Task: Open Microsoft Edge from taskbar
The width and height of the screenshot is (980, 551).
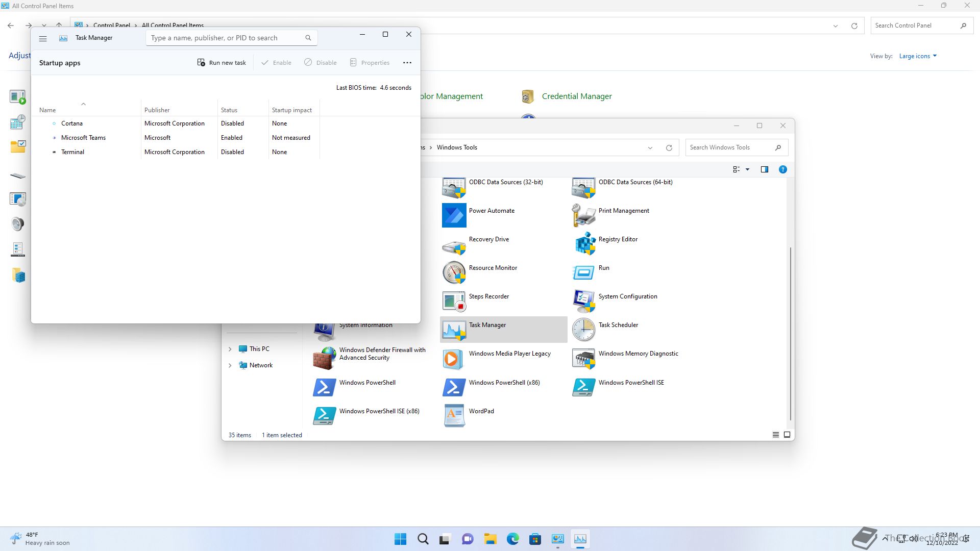Action: pos(512,539)
